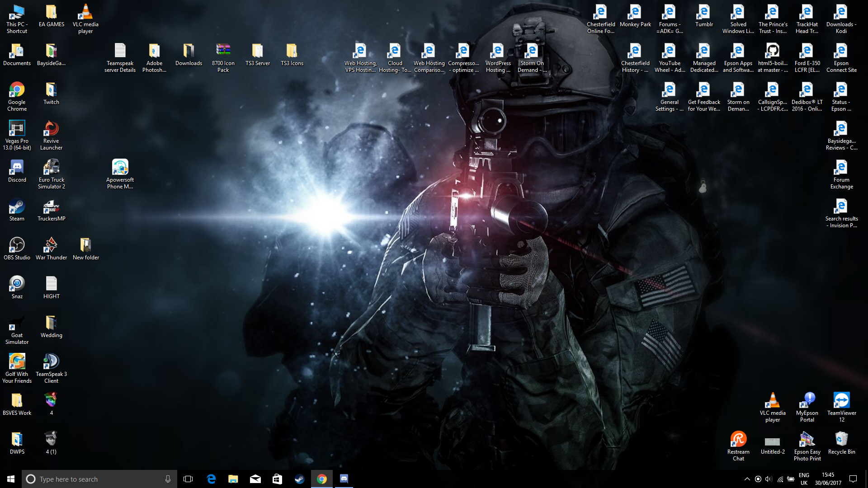Viewport: 868px width, 488px height.
Task: Launch Euro Truck Simulator 2 icon
Action: point(51,174)
